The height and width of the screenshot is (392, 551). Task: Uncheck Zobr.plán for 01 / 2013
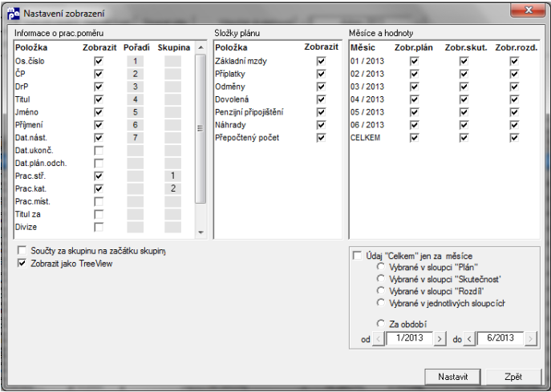coord(415,61)
